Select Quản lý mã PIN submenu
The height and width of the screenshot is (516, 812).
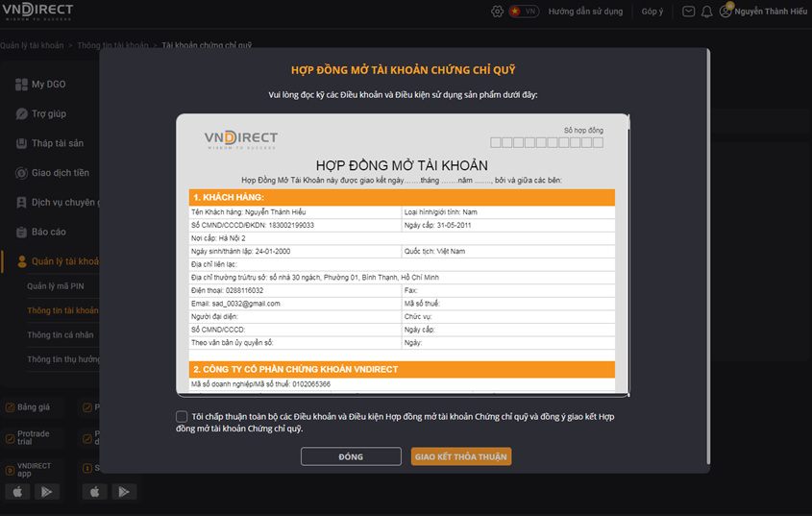click(x=56, y=286)
